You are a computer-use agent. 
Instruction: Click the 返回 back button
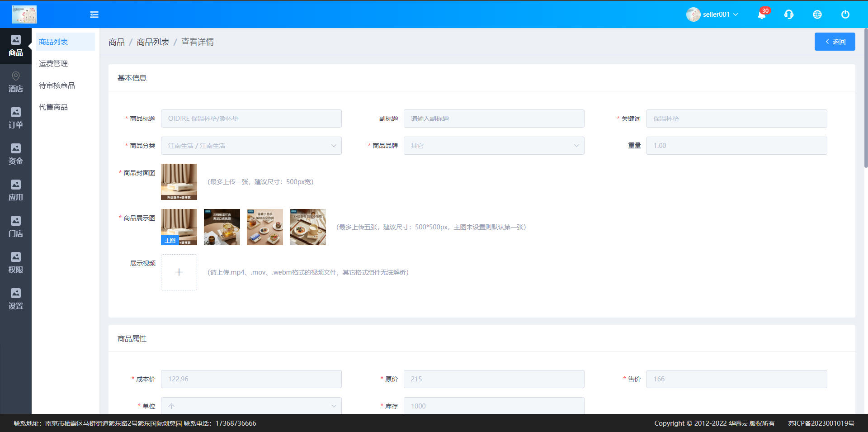[835, 42]
